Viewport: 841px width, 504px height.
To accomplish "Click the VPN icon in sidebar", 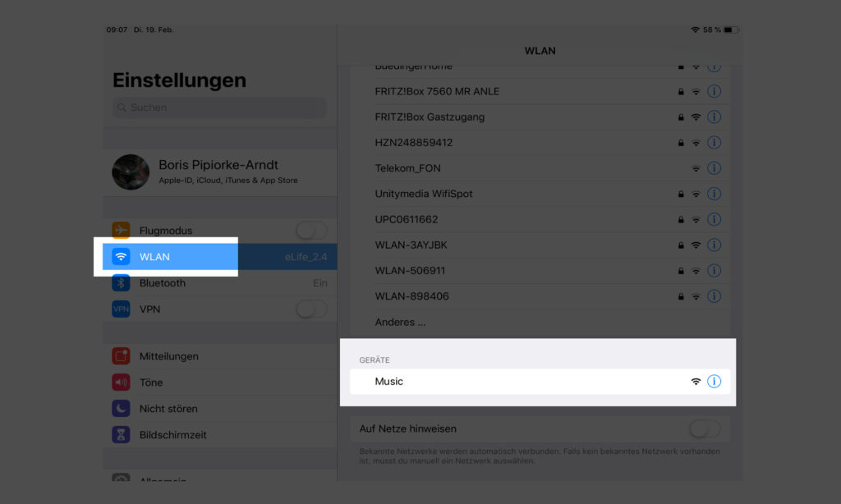I will 121,309.
